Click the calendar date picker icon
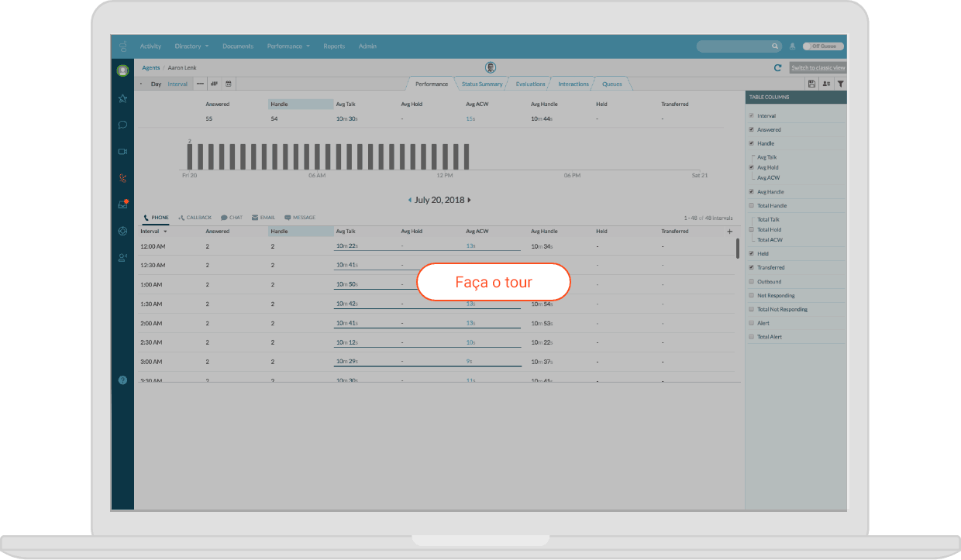Screen dimensions: 961x560 click(229, 84)
